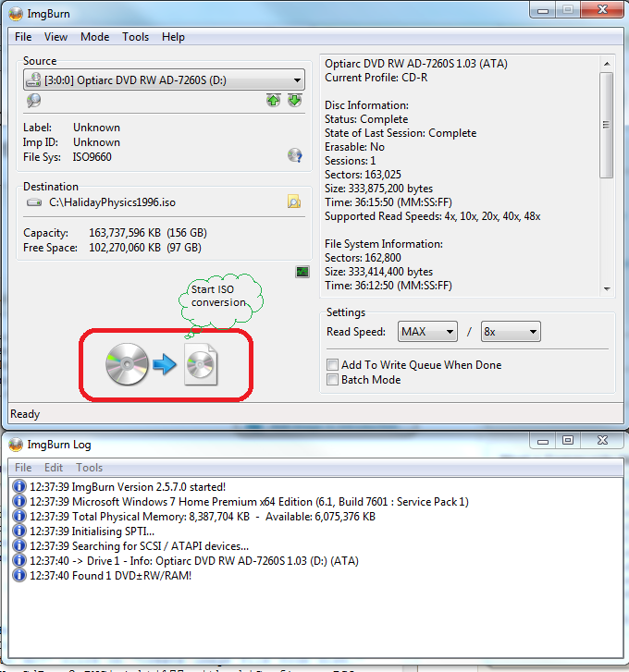The height and width of the screenshot is (672, 629).
Task: Open the MAX read speed dropdown
Action: pyautogui.click(x=427, y=331)
